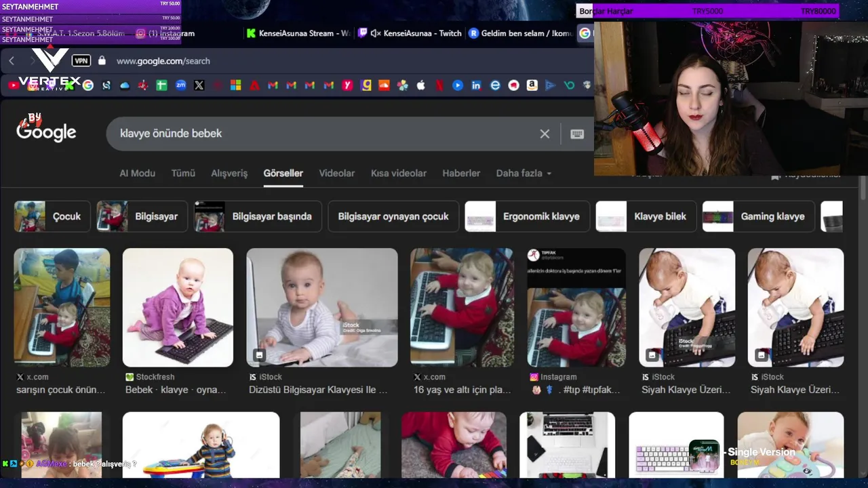Image resolution: width=868 pixels, height=488 pixels.
Task: Click the browser back arrow
Action: (x=12, y=61)
